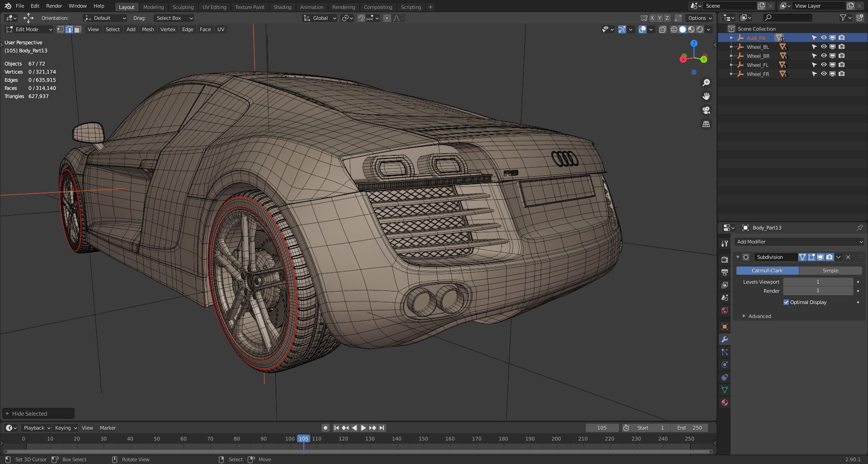Toggle Subdivision modifier realtime viewport display
868x464 pixels.
pyautogui.click(x=820, y=257)
